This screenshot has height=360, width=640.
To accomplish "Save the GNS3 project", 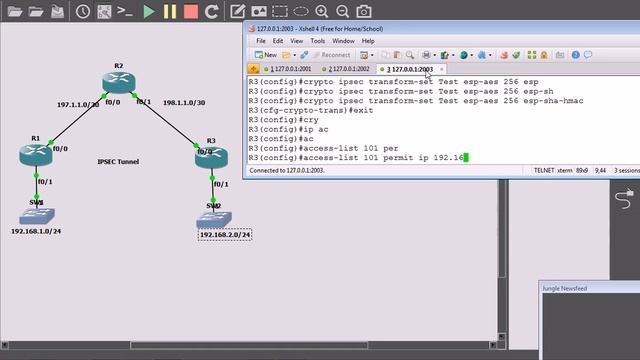I will (57, 11).
